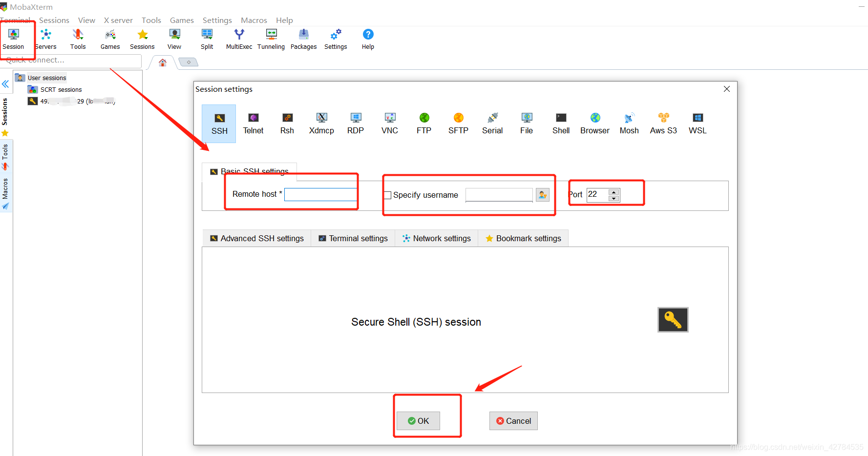Select the RDP session type
868x456 pixels.
point(356,124)
